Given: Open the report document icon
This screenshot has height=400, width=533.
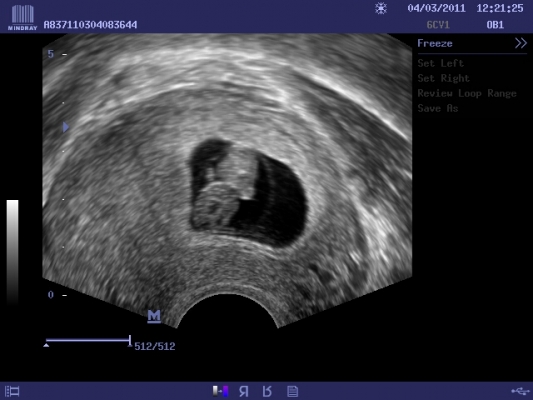Looking at the screenshot, I should (293, 392).
